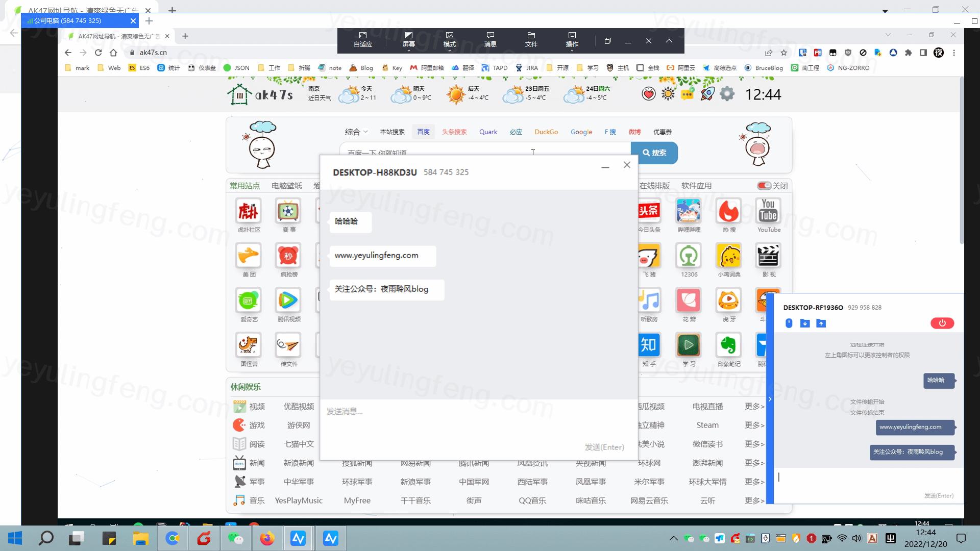Click the folder download permission icon
980x551 pixels.
tap(805, 323)
